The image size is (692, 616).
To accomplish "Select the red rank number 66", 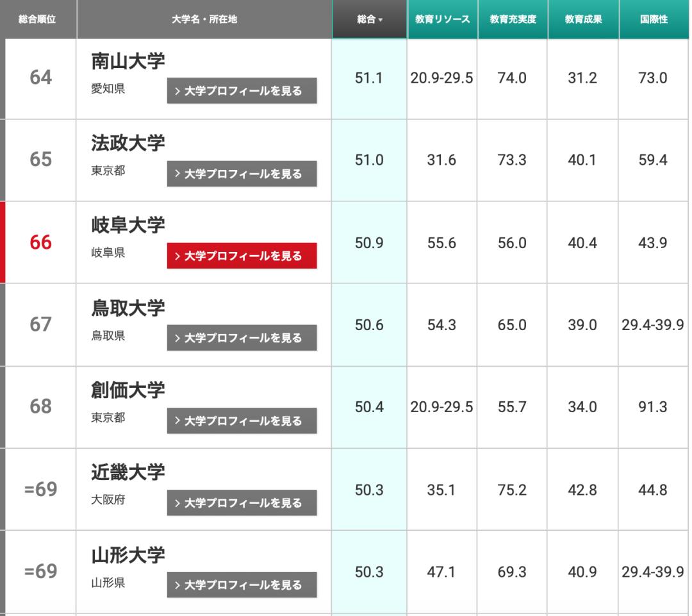I will [x=40, y=242].
